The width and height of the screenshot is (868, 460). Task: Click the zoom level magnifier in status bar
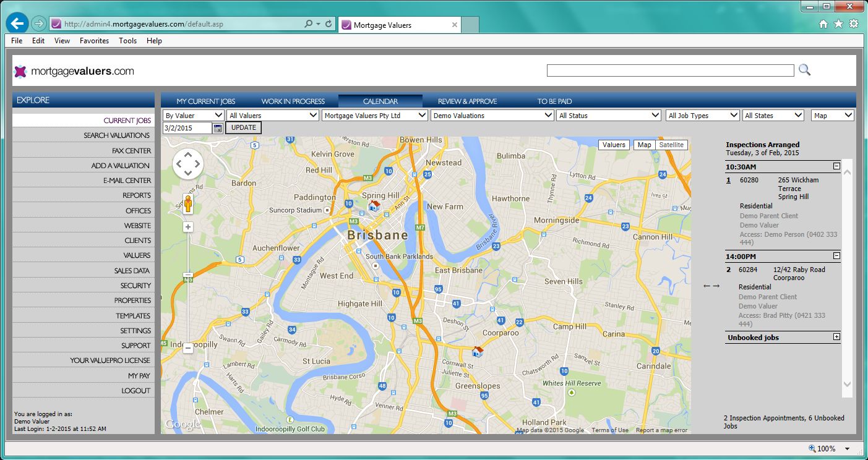pyautogui.click(x=812, y=449)
